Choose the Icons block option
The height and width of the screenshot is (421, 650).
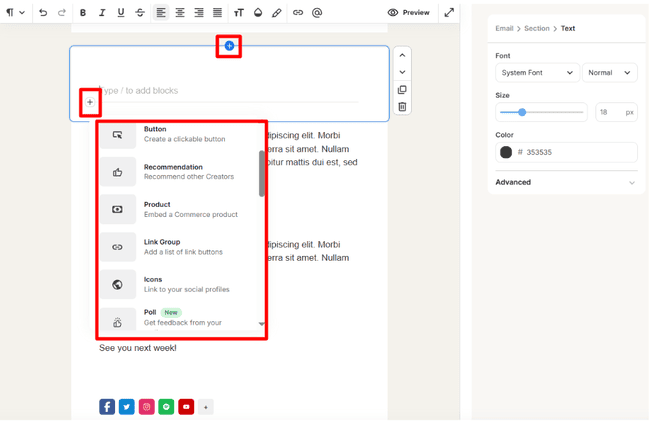point(180,284)
